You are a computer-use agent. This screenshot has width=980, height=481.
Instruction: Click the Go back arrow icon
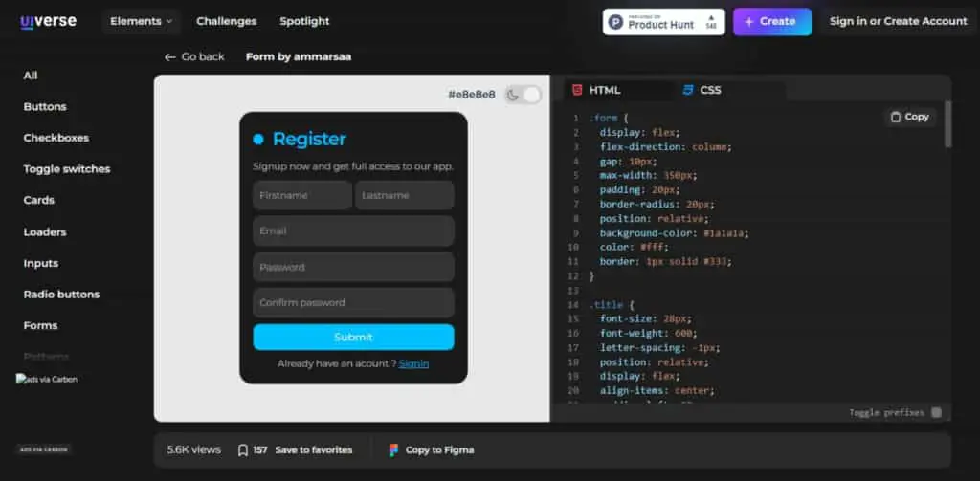pyautogui.click(x=170, y=56)
